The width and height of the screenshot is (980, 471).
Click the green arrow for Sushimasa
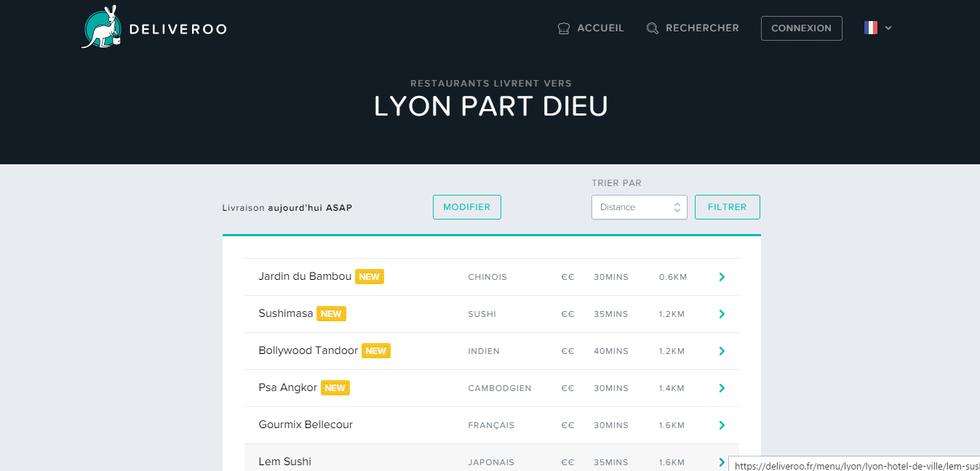(721, 314)
